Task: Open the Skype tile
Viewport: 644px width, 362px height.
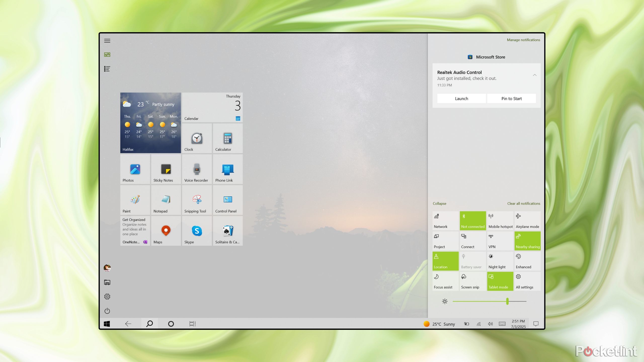Action: tap(197, 231)
